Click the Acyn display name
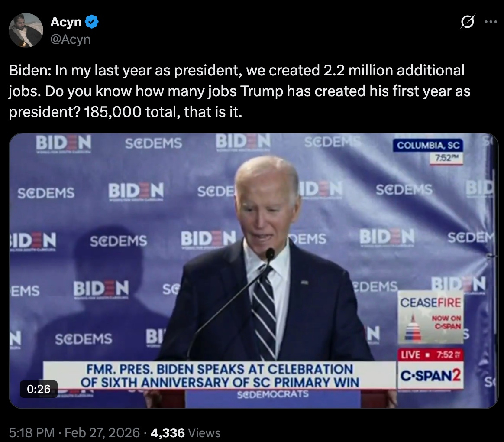504x442 pixels. pyautogui.click(x=66, y=22)
